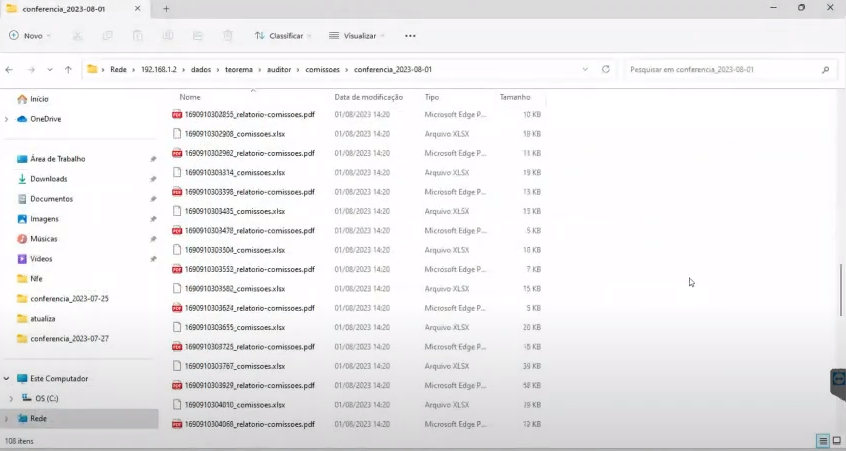This screenshot has width=846, height=451.
Task: Open the three-dot more options menu
Action: [x=410, y=36]
